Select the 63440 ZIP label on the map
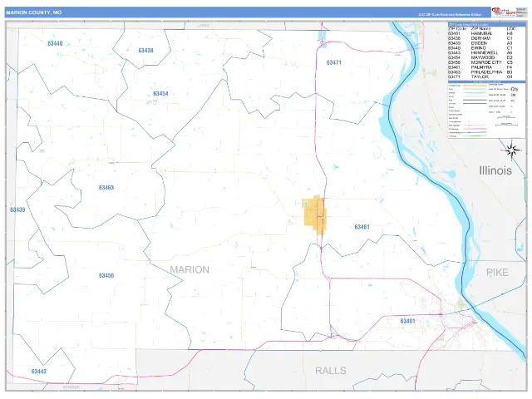The width and height of the screenshot is (532, 399). [x=55, y=43]
